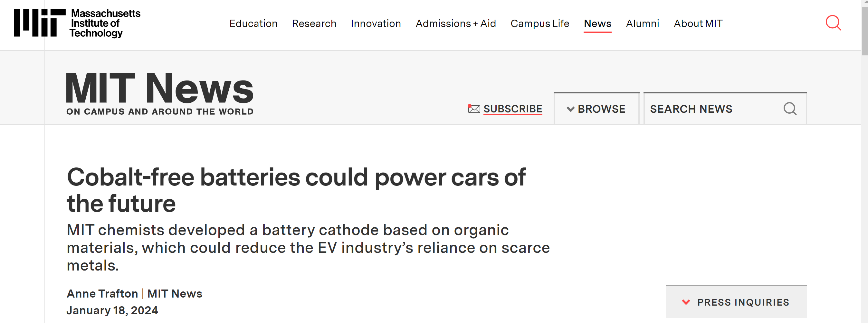Expand the Browse dropdown
868x323 pixels.
coord(596,109)
